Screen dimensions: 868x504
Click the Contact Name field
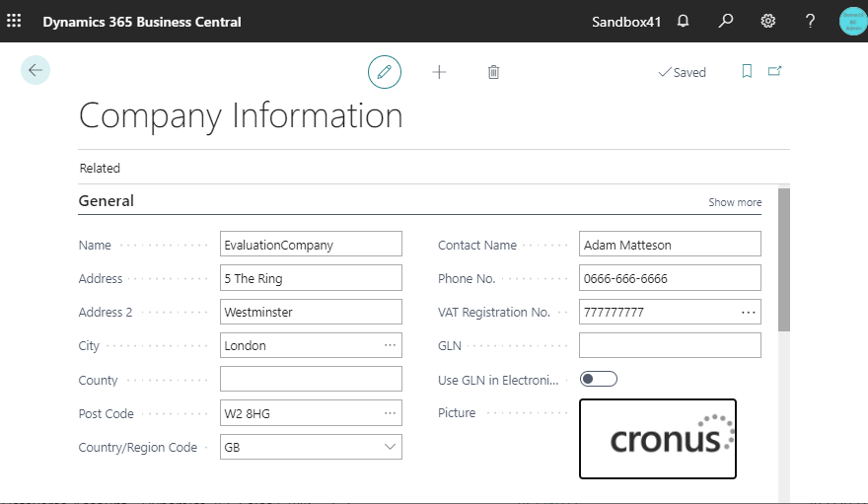tap(670, 244)
